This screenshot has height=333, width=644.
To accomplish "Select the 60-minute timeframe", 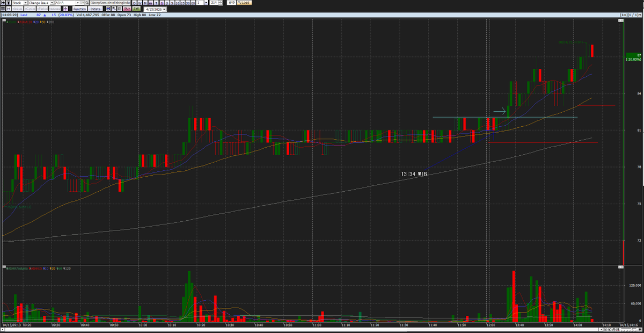I will pos(193,3).
